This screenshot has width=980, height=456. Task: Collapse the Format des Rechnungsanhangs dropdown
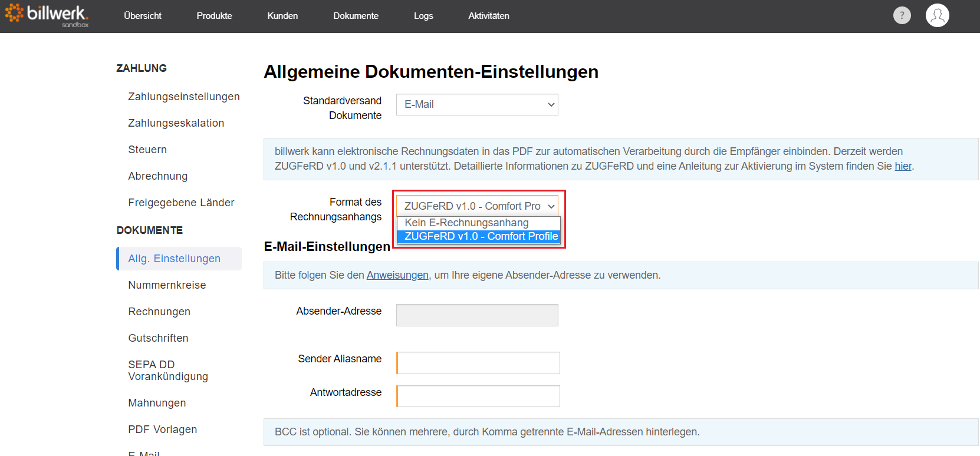tap(477, 206)
